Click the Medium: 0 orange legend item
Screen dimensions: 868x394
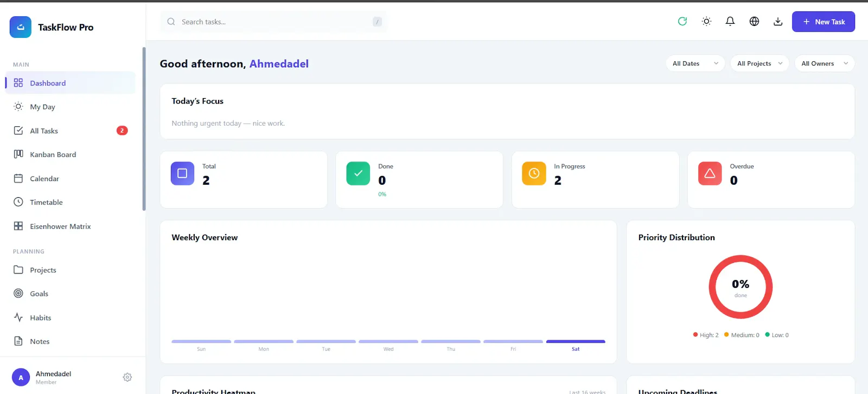pyautogui.click(x=742, y=335)
